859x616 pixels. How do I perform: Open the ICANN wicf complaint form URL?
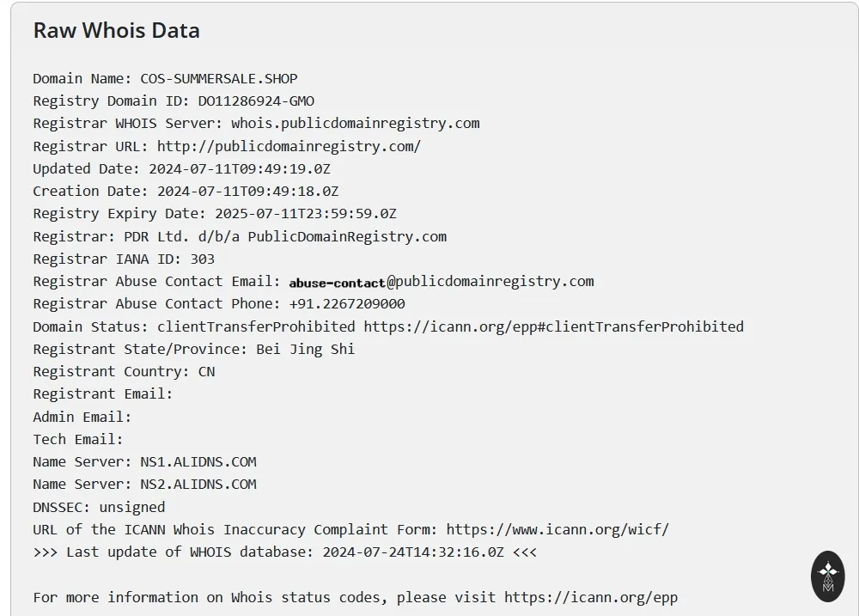557,529
